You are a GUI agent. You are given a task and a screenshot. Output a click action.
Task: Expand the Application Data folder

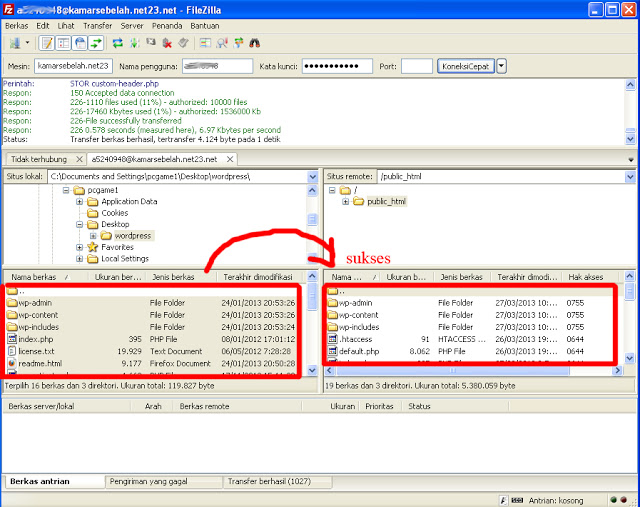pyautogui.click(x=79, y=202)
